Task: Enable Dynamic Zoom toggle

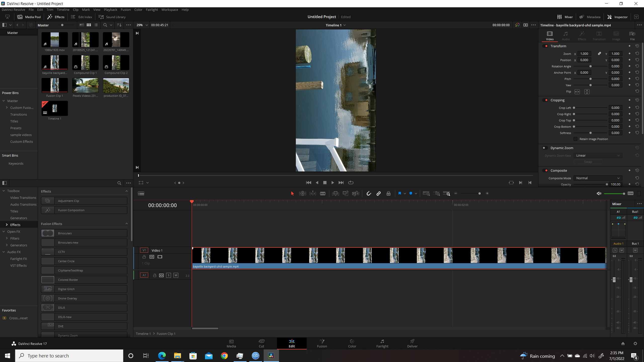Action: click(545, 148)
